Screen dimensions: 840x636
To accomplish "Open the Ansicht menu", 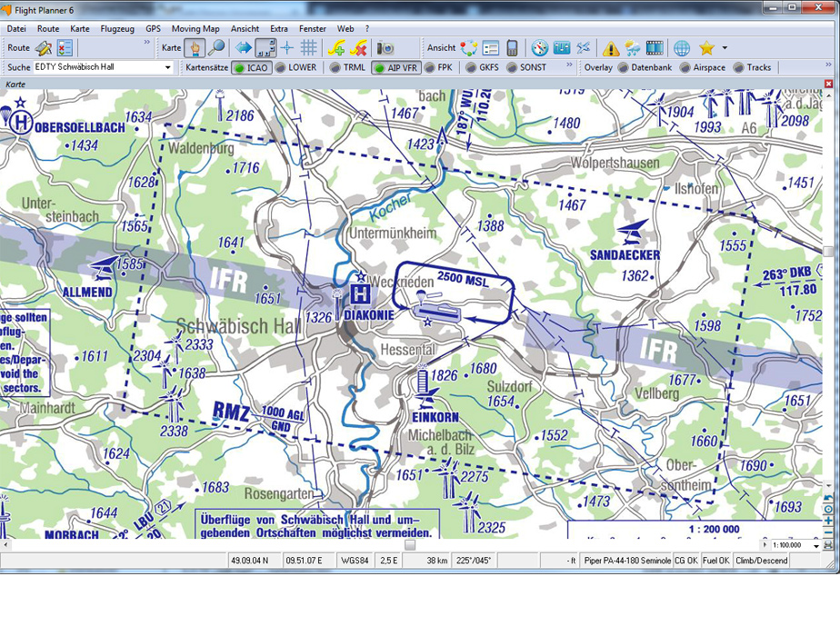I will pyautogui.click(x=245, y=29).
